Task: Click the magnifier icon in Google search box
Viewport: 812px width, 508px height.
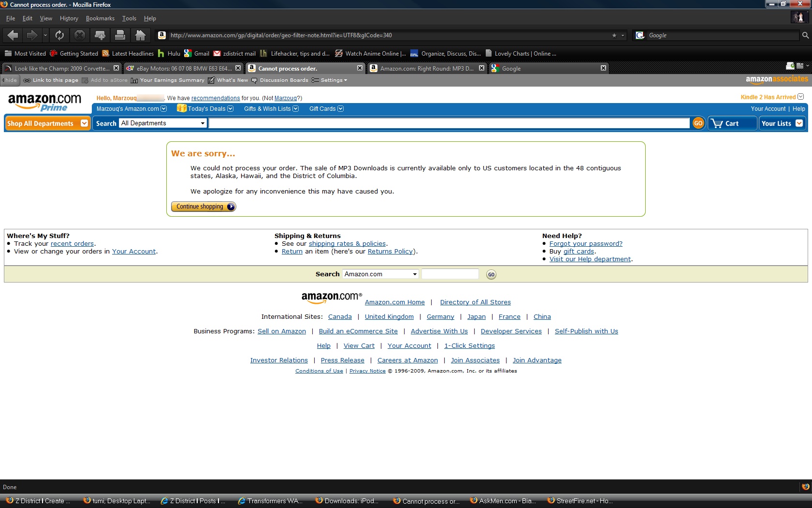Action: 805,35
